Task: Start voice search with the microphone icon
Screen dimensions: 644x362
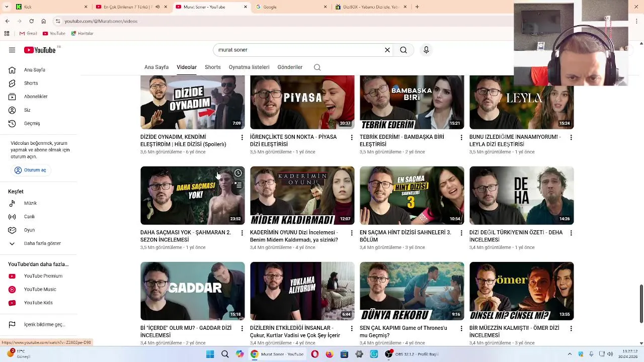Action: (x=426, y=50)
